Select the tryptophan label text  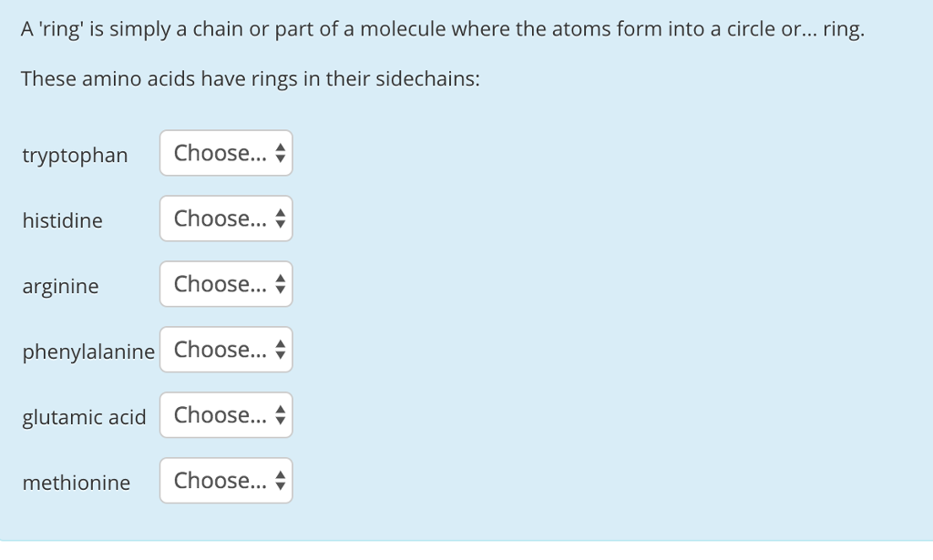[75, 156]
